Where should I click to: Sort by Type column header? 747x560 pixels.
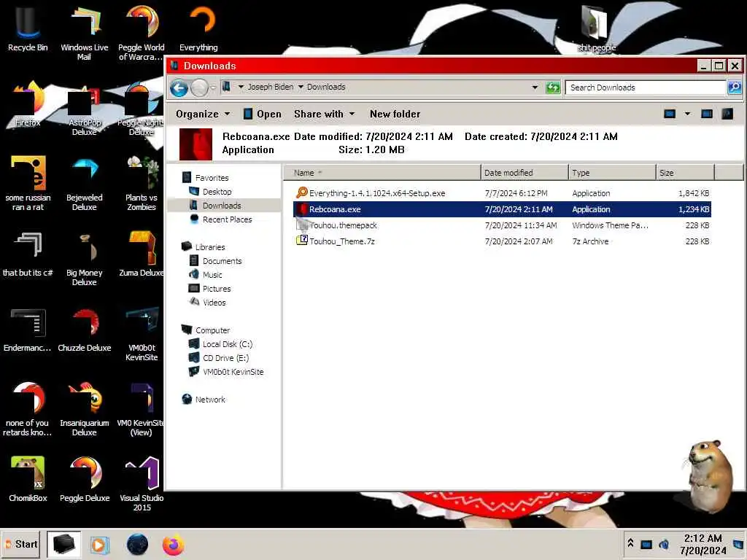pyautogui.click(x=612, y=173)
